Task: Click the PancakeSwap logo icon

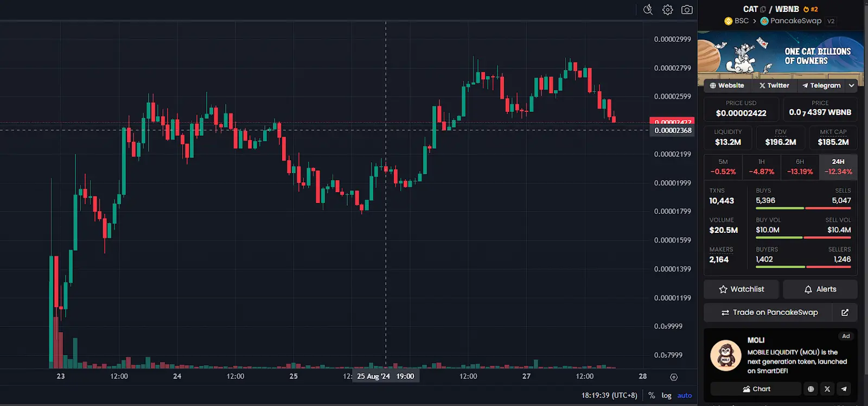Action: pos(764,21)
